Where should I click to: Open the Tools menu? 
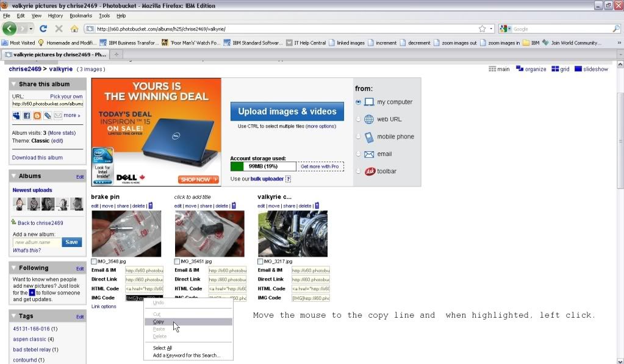coord(104,16)
